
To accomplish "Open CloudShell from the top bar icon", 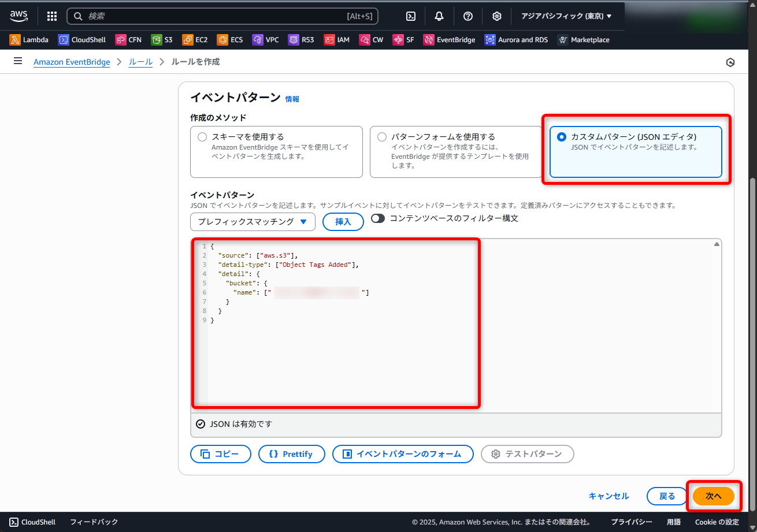I will [x=410, y=16].
